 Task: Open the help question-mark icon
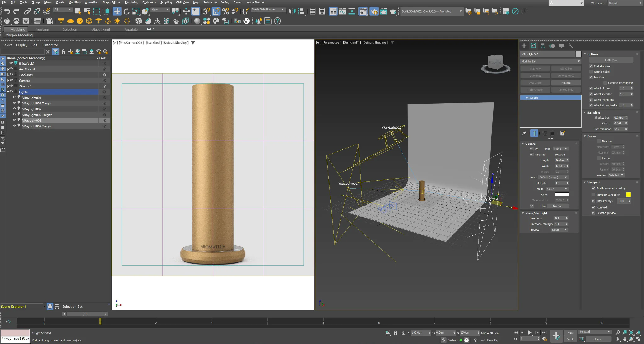click(x=277, y=21)
